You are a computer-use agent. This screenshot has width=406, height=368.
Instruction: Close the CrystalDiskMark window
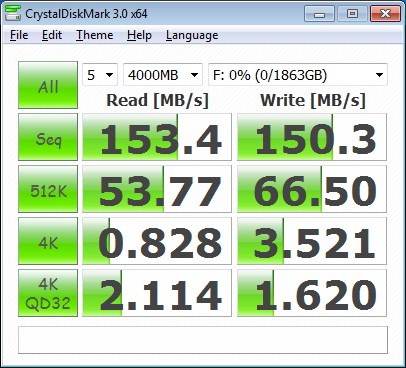[x=385, y=14]
